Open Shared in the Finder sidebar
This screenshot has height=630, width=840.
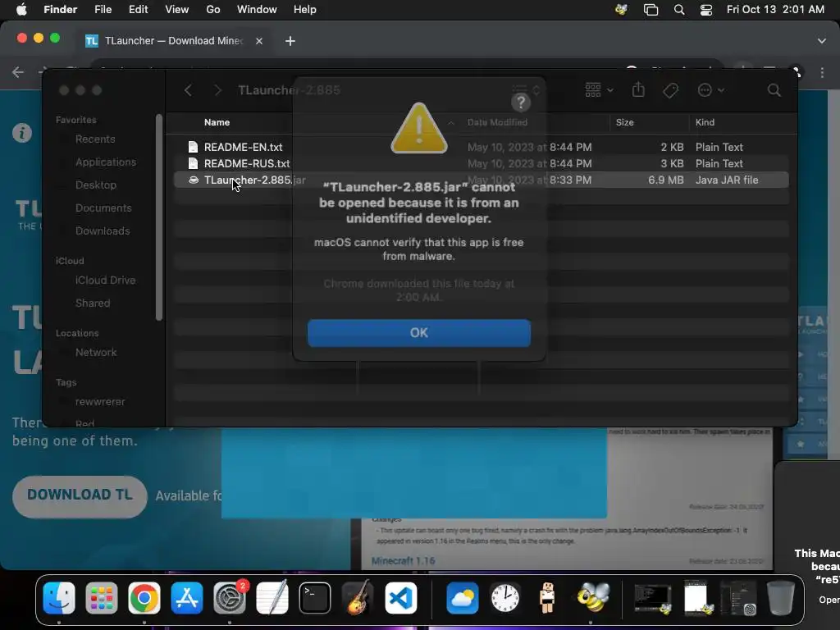coord(93,304)
